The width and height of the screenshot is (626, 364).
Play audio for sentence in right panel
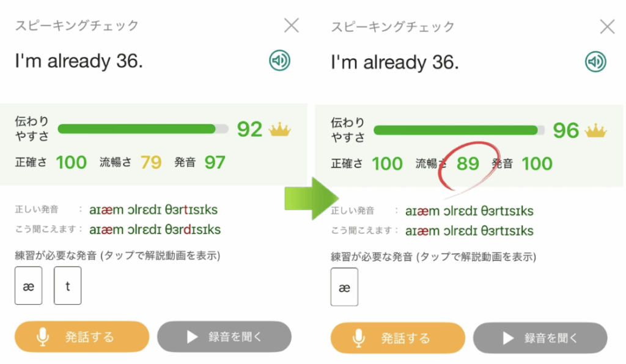point(595,62)
